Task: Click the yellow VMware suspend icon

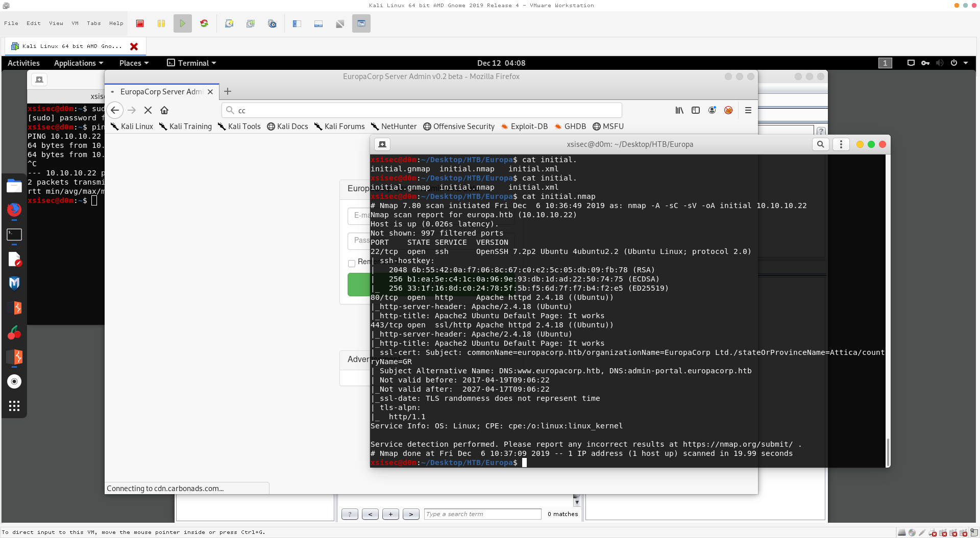Action: tap(161, 23)
